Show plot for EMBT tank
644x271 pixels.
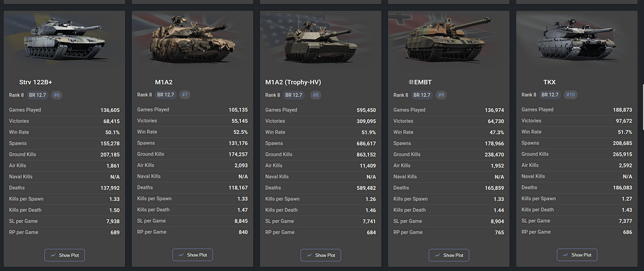click(x=449, y=255)
